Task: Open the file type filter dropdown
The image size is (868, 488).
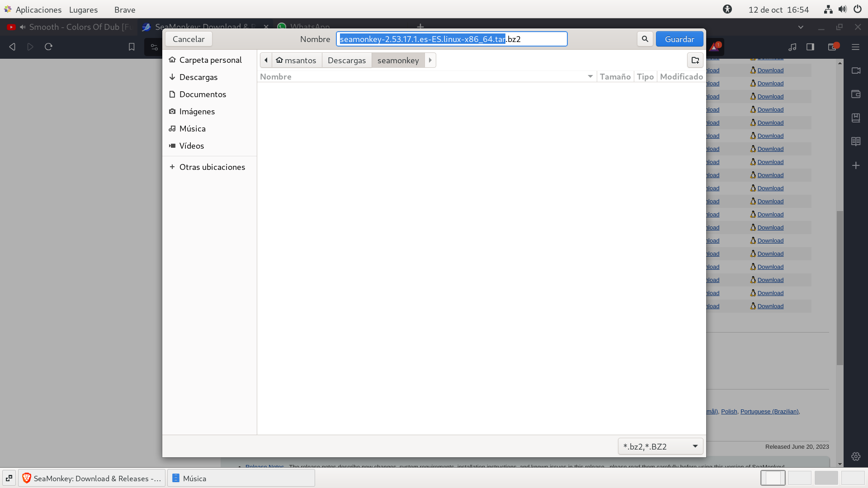Action: (660, 446)
